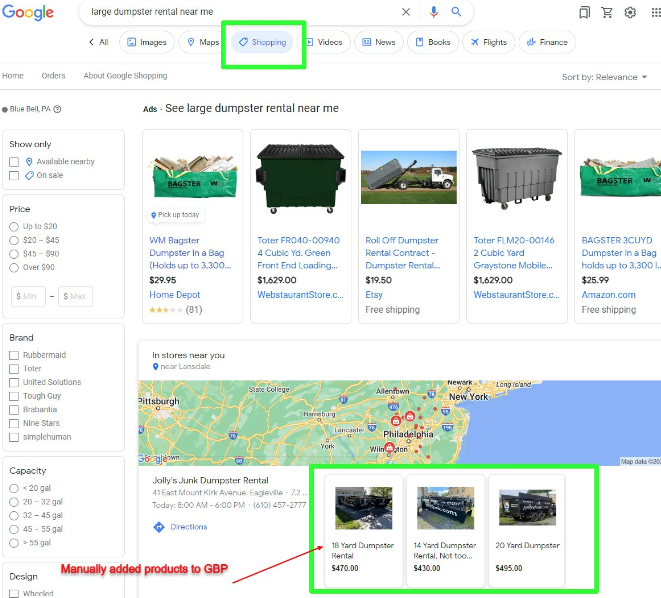Open saved items bookmark icon
The height and width of the screenshot is (598, 661).
coord(584,13)
